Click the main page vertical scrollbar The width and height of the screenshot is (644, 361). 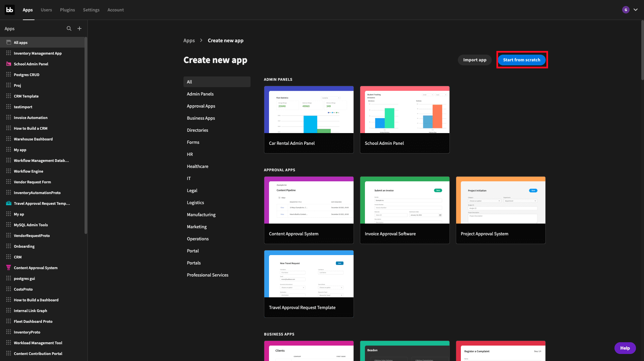coord(642,50)
